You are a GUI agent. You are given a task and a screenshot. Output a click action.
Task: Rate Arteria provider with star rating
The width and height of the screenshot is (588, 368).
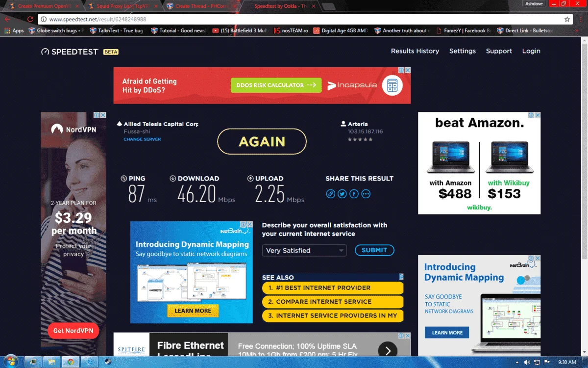tap(360, 139)
